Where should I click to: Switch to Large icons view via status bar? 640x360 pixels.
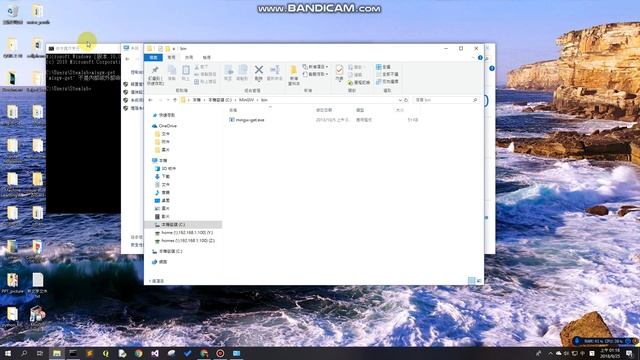pyautogui.click(x=479, y=281)
